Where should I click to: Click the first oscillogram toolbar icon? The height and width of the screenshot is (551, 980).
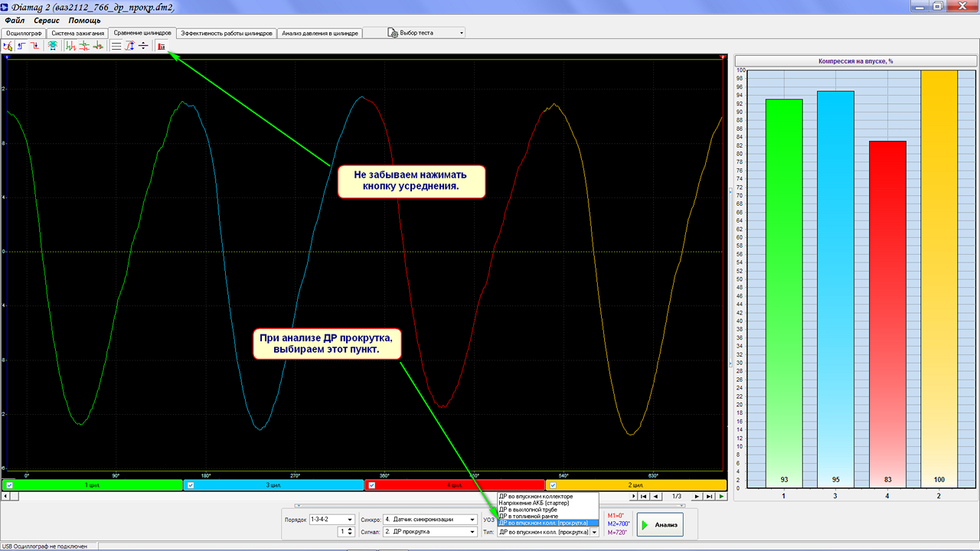8,46
